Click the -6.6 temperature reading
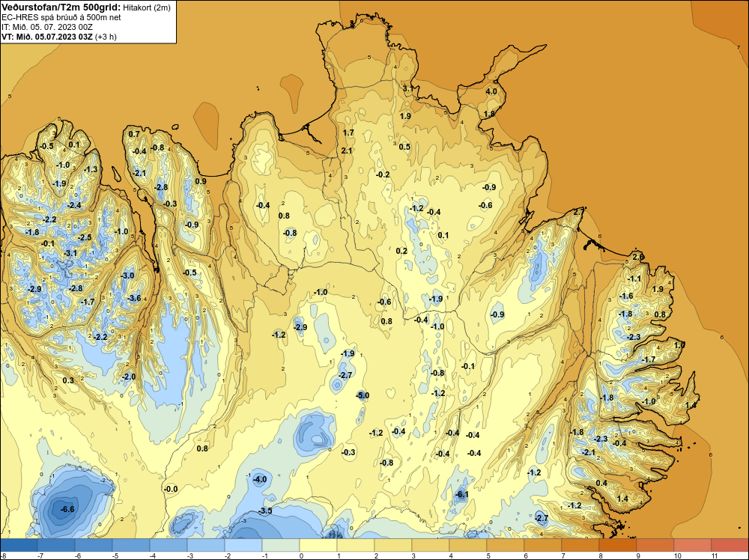The width and height of the screenshot is (749, 560). tap(67, 509)
